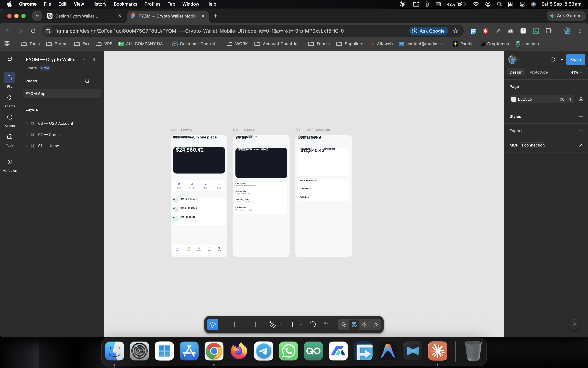Open MCP connection settings icon
588x368 pixels.
pyautogui.click(x=581, y=145)
